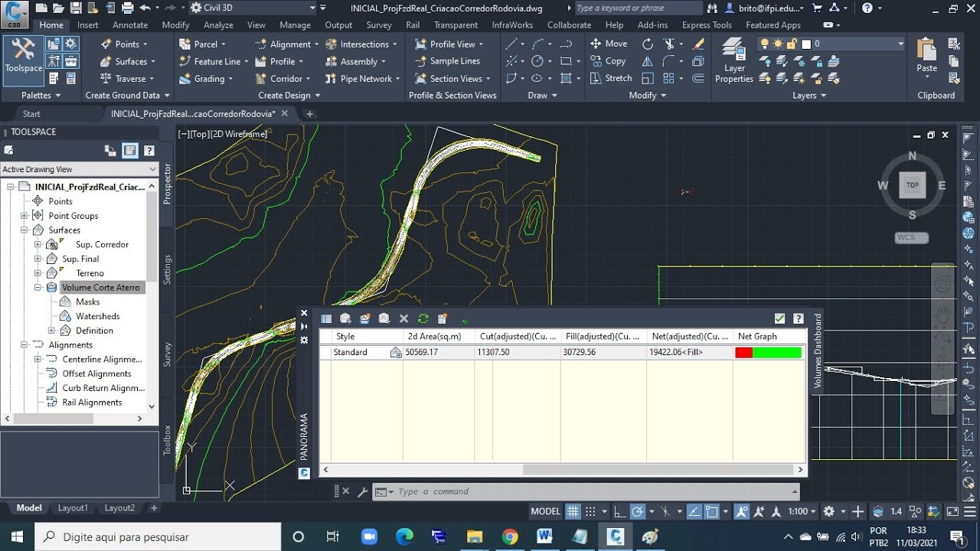Click the Volumes Dashboard recompute volumes icon

[x=423, y=318]
